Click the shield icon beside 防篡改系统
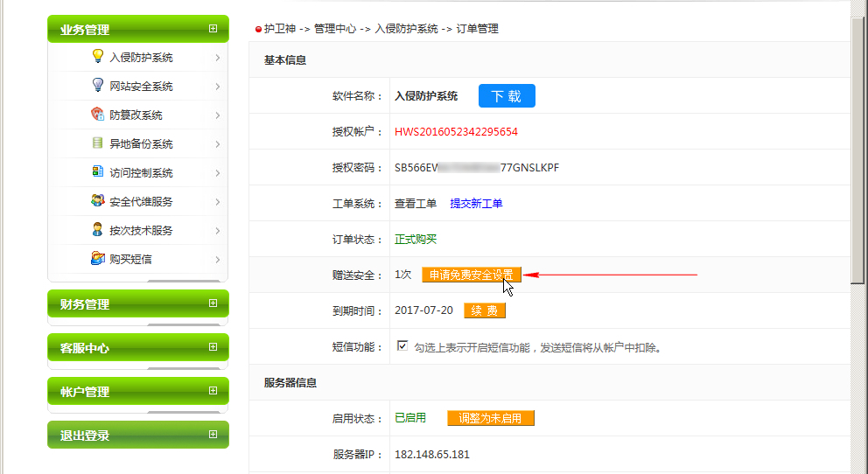 point(98,115)
